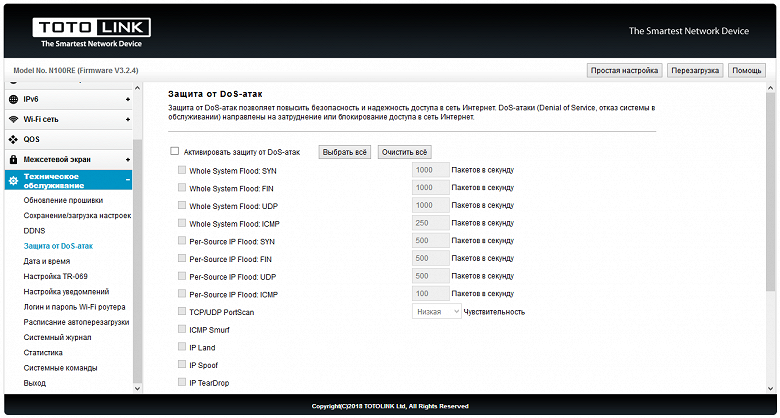Image resolution: width=780 pixels, height=418 pixels.
Task: Enable Активировать защиту от DoS-атак checkbox
Action: pyautogui.click(x=175, y=151)
